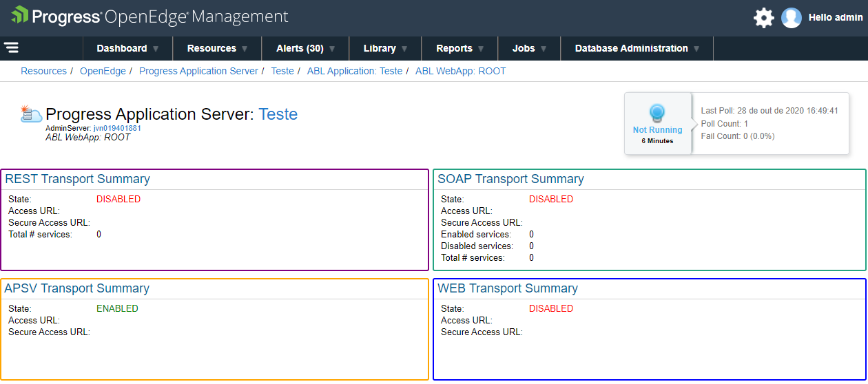Open the Teste breadcrumb link
Viewport: 868px width, 384px height.
coord(282,71)
